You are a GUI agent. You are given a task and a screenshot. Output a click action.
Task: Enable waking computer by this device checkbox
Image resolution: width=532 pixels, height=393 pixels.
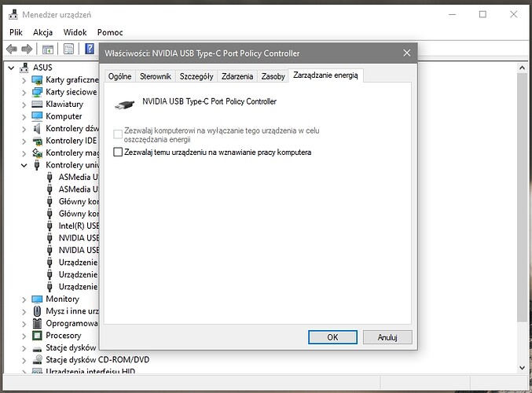coord(118,152)
